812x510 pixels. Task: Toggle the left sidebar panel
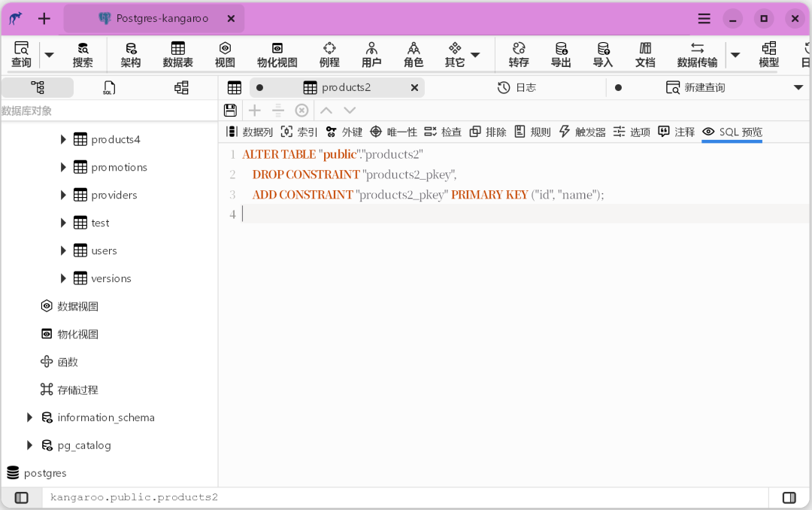point(21,497)
